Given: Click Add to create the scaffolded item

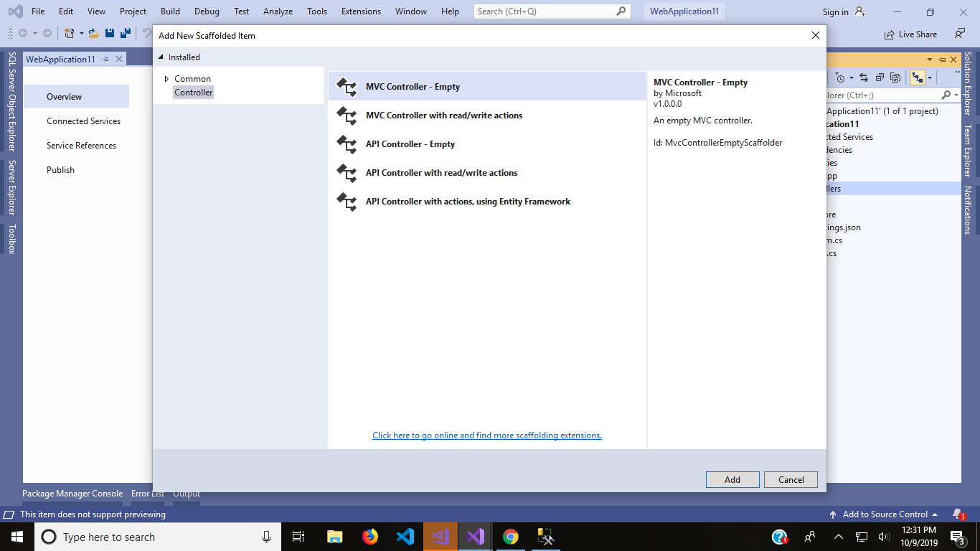Looking at the screenshot, I should click(732, 479).
